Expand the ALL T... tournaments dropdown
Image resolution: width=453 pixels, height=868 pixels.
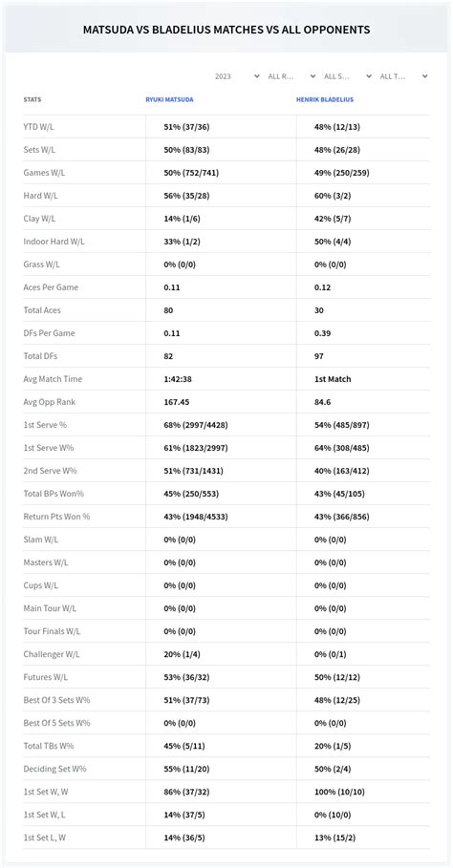(x=403, y=76)
